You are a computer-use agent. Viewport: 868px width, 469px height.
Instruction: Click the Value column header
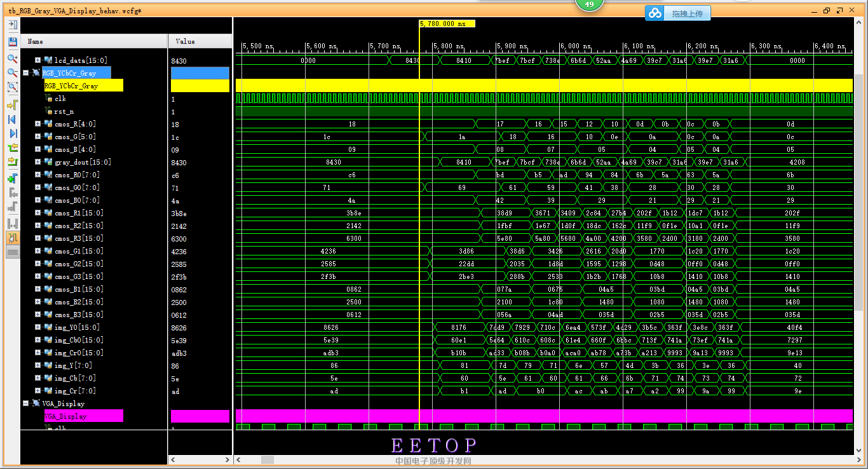200,41
